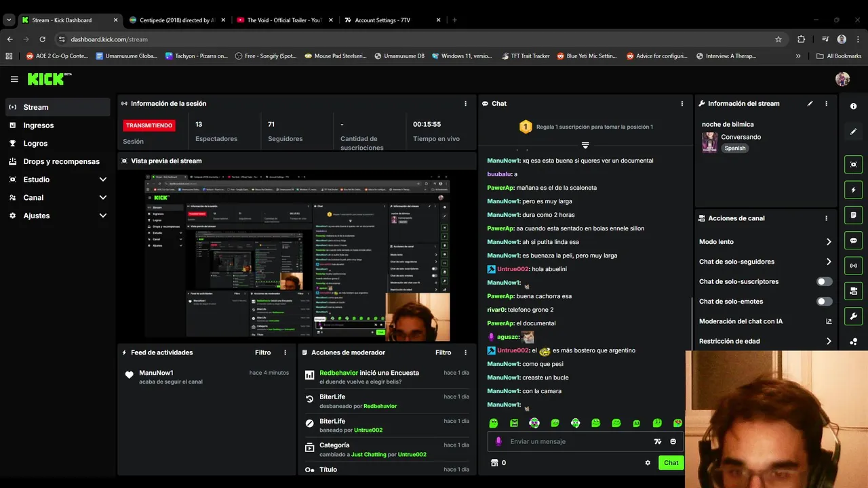Open chat settings gear icon
The image size is (868, 488).
pos(648,463)
